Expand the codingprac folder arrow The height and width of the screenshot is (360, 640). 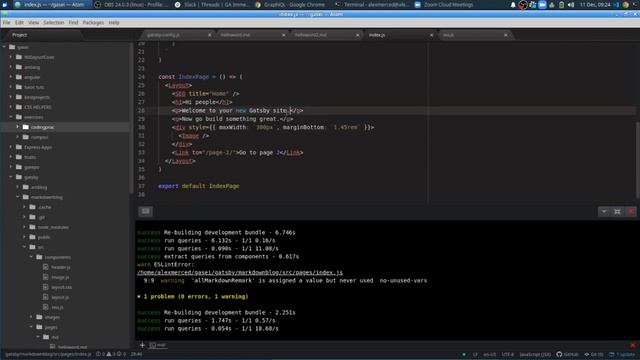(18, 127)
